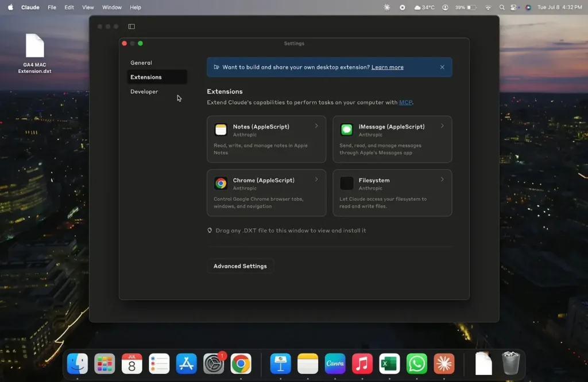The width and height of the screenshot is (588, 382).
Task: Open WhatsApp from the dock
Action: (417, 363)
